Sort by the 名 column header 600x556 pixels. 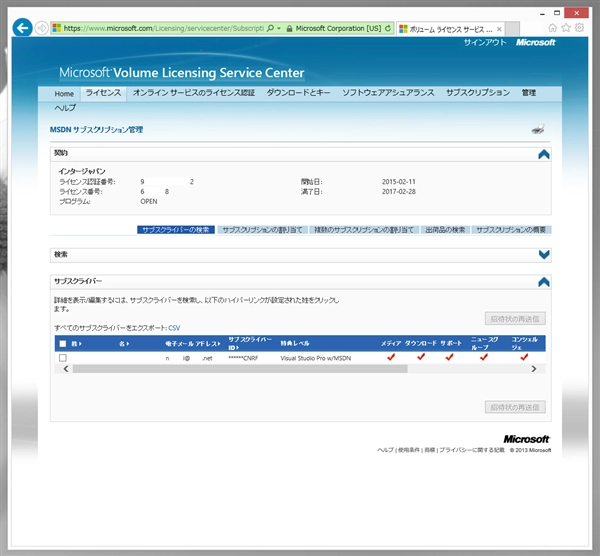124,344
